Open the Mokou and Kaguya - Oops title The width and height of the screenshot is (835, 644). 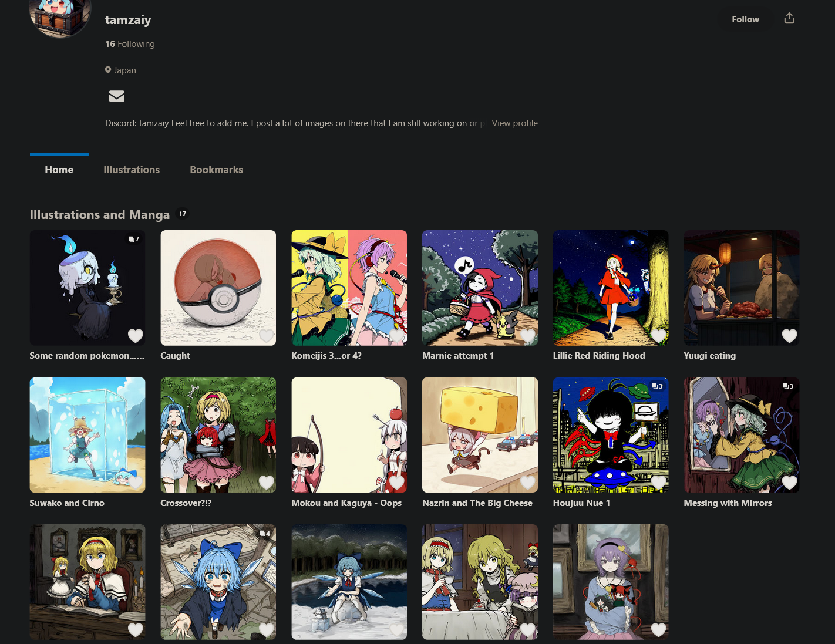tap(346, 503)
